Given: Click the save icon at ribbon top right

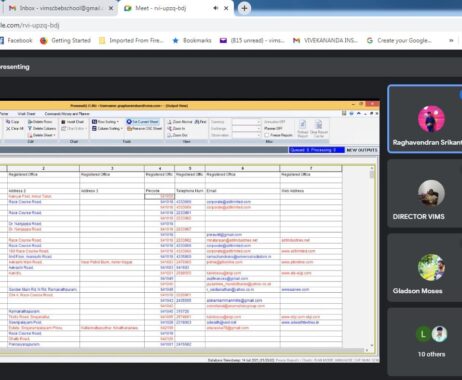Looking at the screenshot, I should tap(344, 114).
